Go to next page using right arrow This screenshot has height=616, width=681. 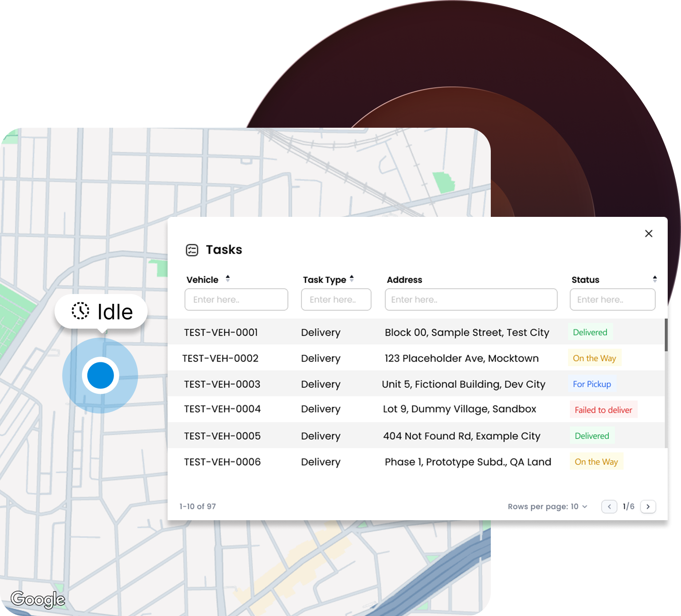(648, 506)
